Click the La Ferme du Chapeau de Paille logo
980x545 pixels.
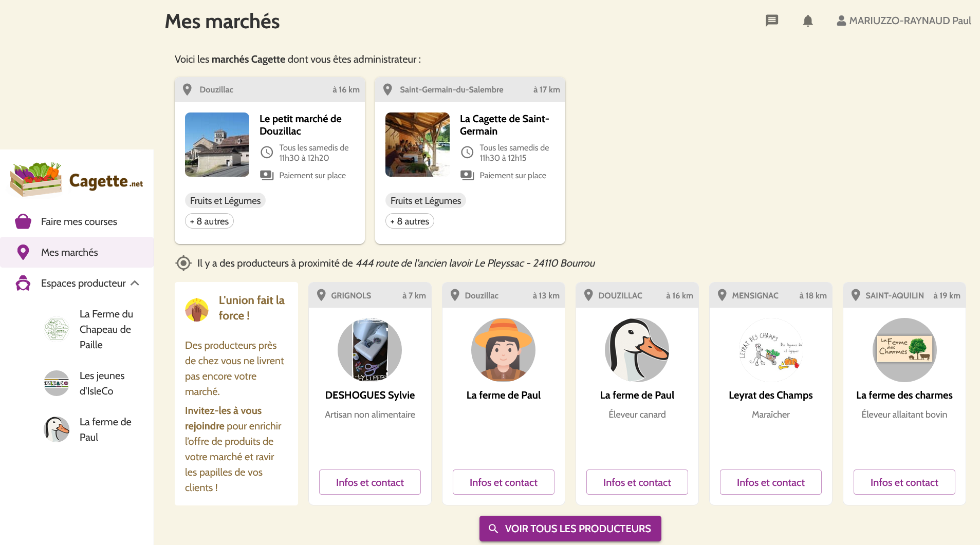click(57, 329)
